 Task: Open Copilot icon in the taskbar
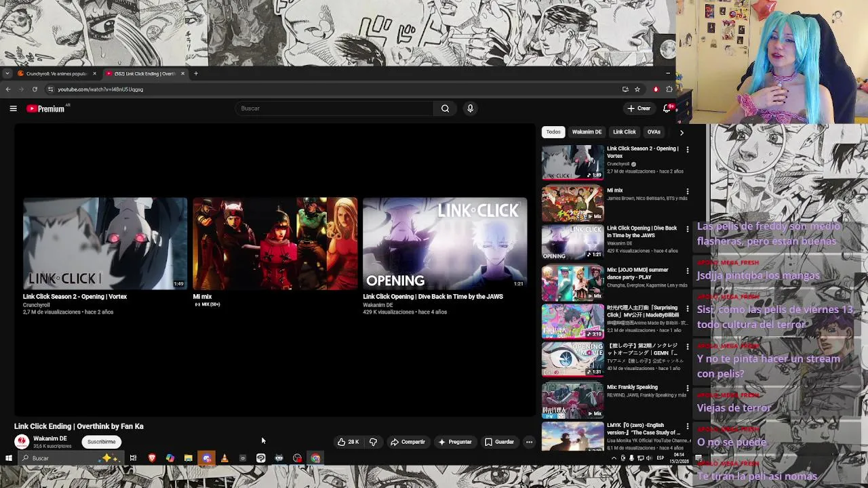point(170,458)
